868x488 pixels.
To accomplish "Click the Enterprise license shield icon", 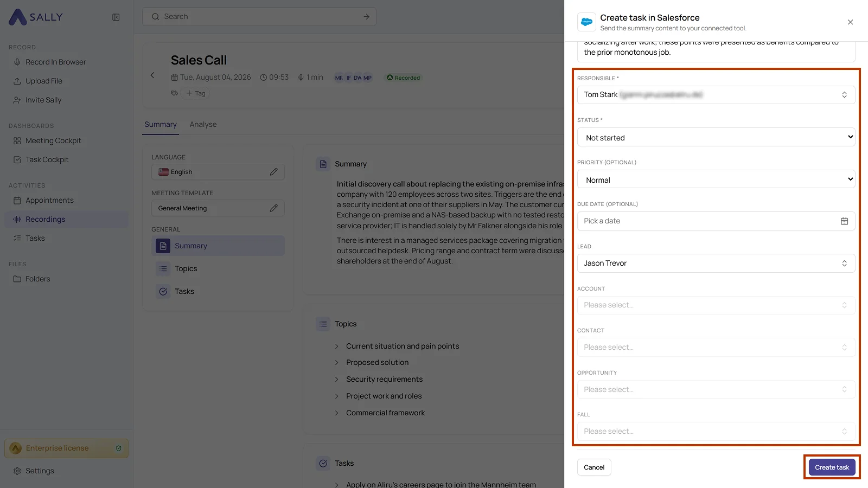I will [x=119, y=448].
